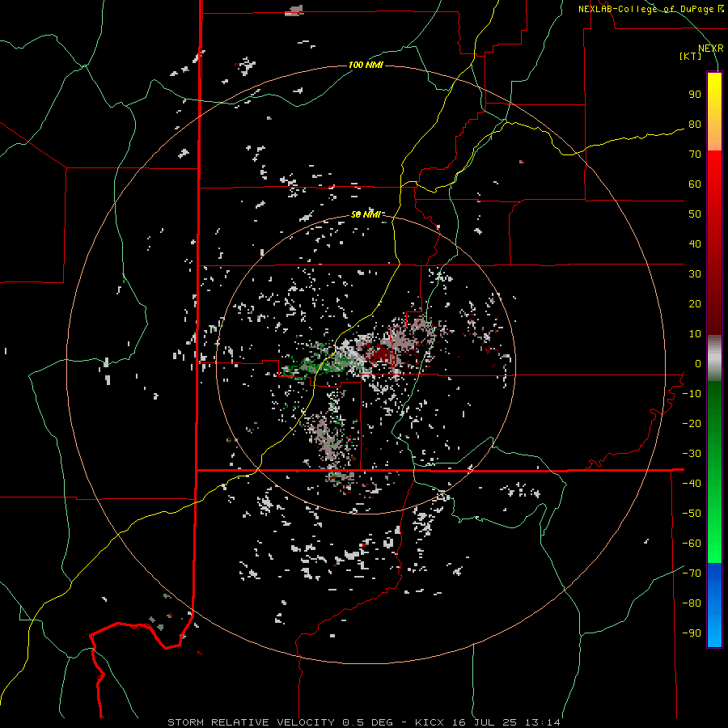Click the -50 value on velocity scale

point(692,514)
